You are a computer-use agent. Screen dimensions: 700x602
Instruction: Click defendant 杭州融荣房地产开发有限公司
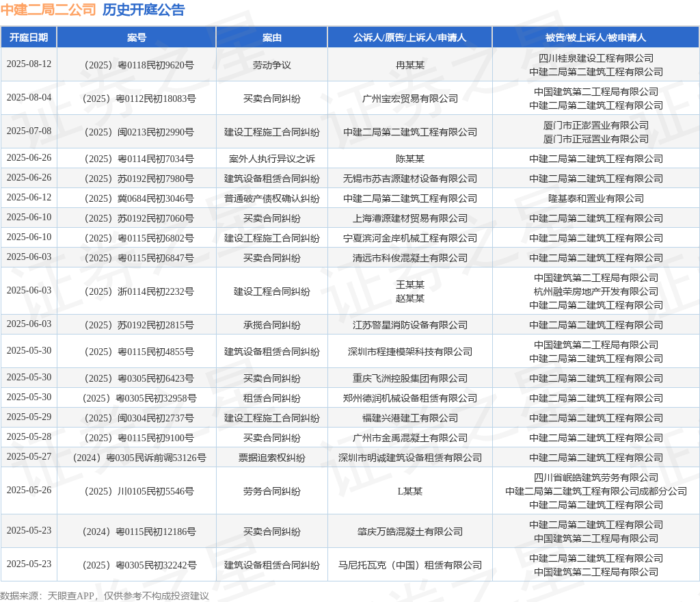click(x=596, y=291)
